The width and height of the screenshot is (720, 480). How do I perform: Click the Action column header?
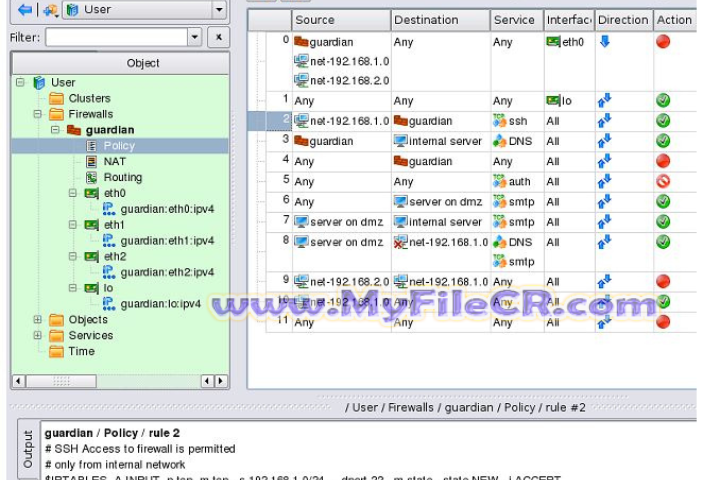pyautogui.click(x=675, y=20)
